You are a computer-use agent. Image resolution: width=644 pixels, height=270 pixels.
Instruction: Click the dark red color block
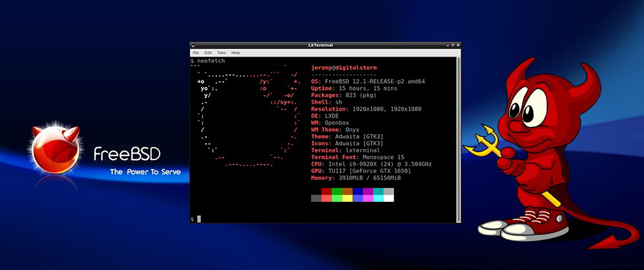coord(327,192)
